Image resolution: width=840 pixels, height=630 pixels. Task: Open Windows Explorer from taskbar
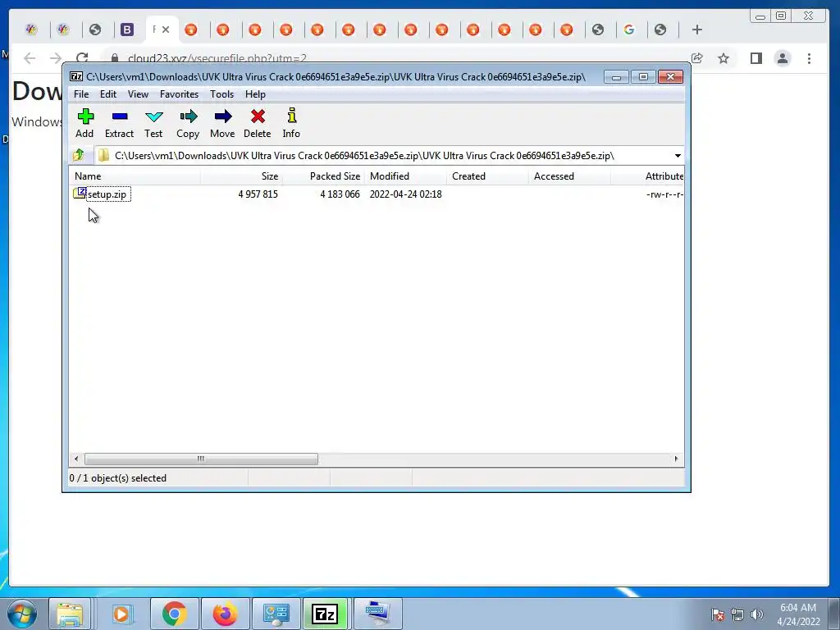[70, 614]
